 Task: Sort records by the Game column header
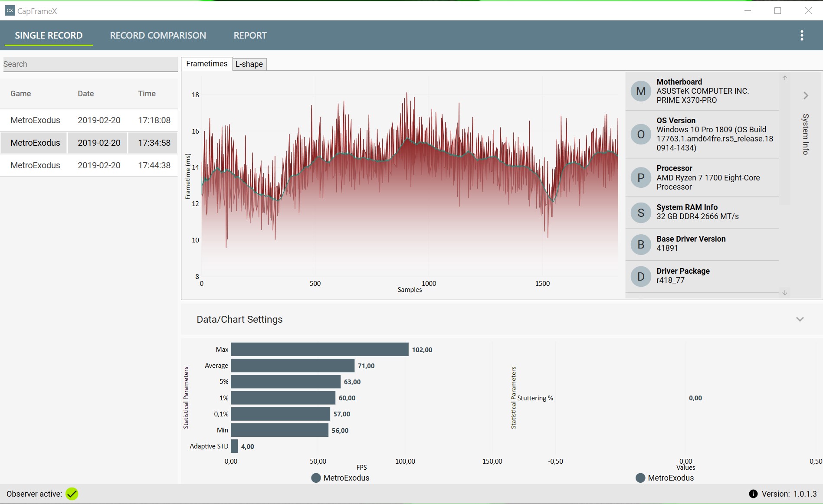[21, 94]
